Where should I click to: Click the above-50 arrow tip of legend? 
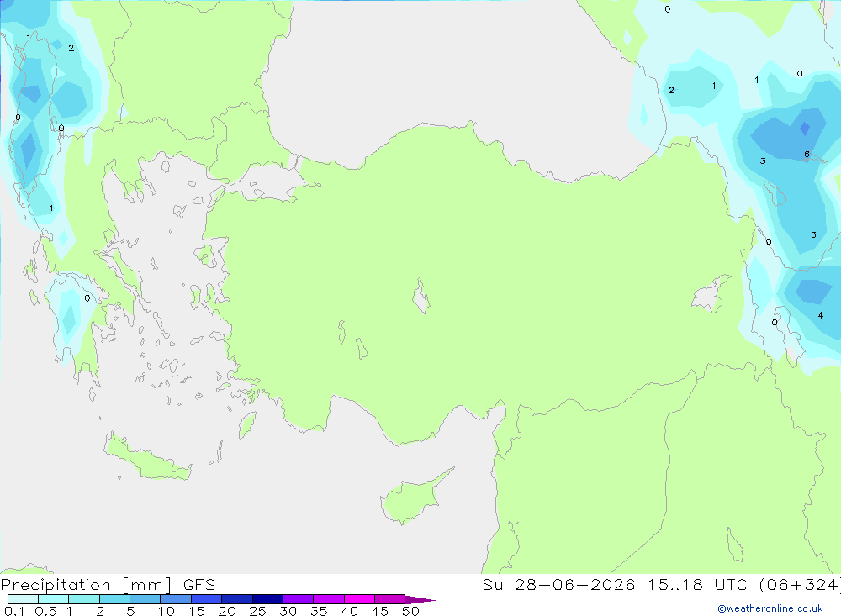click(x=420, y=600)
